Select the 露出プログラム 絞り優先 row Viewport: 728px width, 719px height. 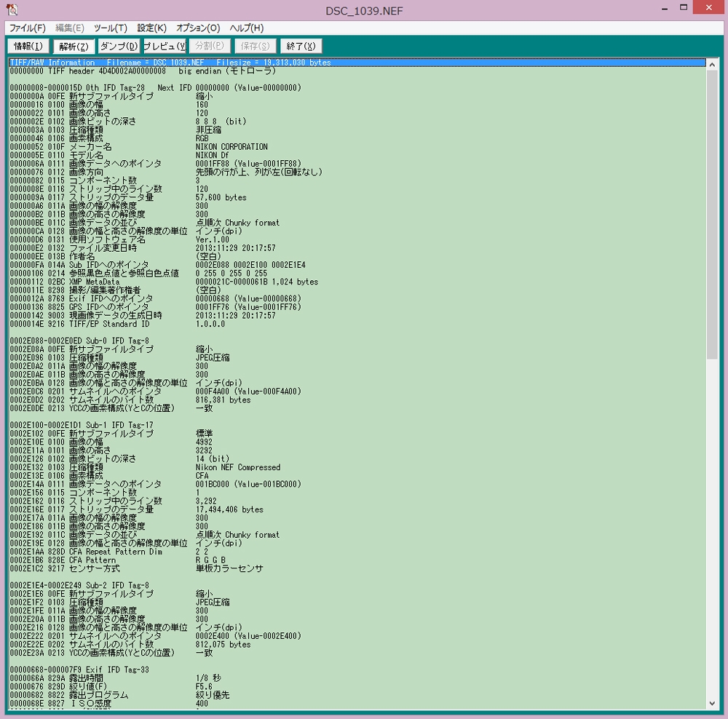coord(357,695)
